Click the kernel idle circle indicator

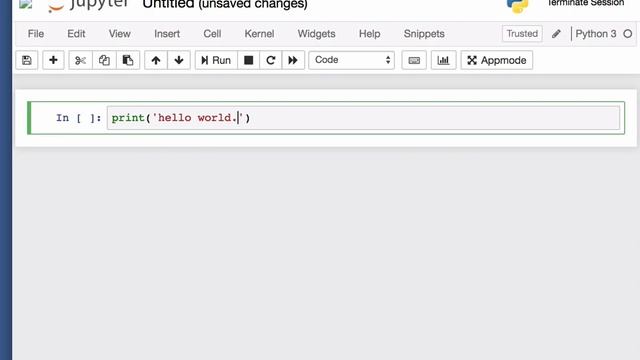tap(628, 34)
